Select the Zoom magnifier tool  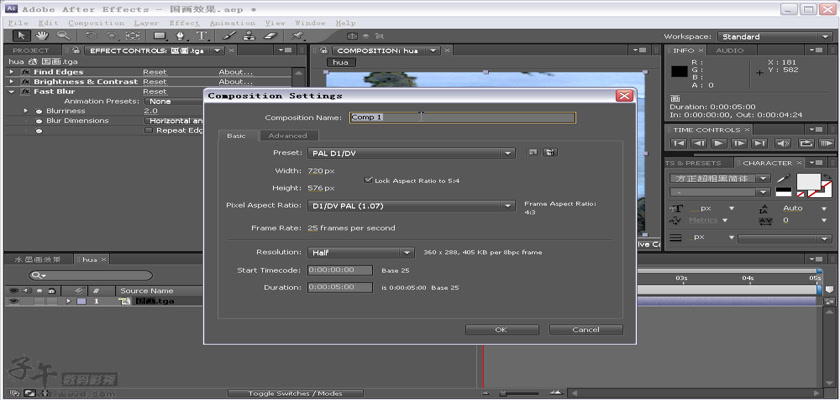click(x=63, y=36)
